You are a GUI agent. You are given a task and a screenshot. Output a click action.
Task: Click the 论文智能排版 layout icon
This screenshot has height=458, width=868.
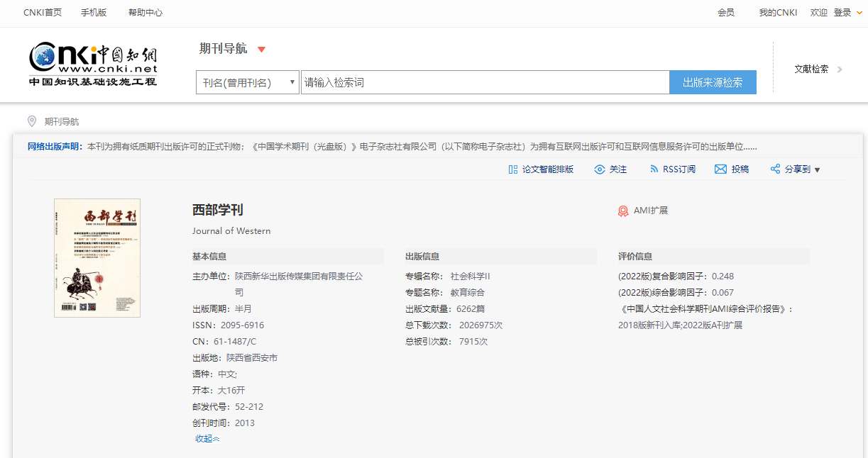click(x=513, y=169)
